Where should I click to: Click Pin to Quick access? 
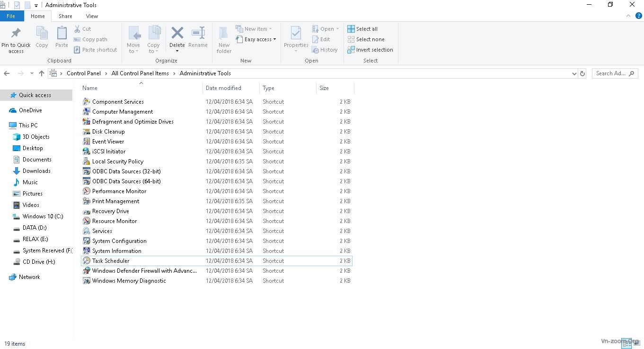tap(16, 40)
